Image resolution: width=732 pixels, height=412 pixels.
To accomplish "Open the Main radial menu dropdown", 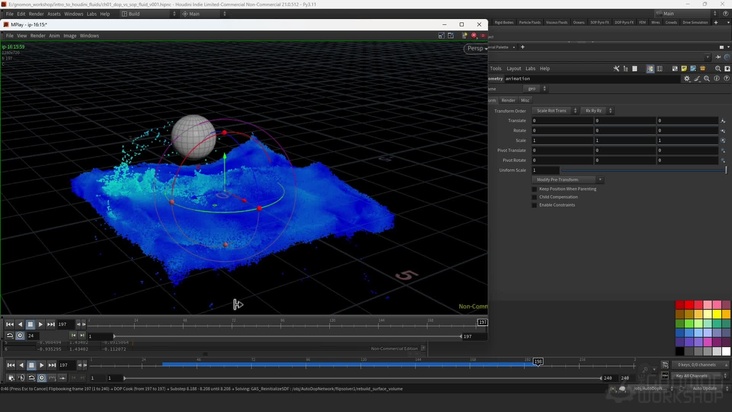I will [204, 14].
